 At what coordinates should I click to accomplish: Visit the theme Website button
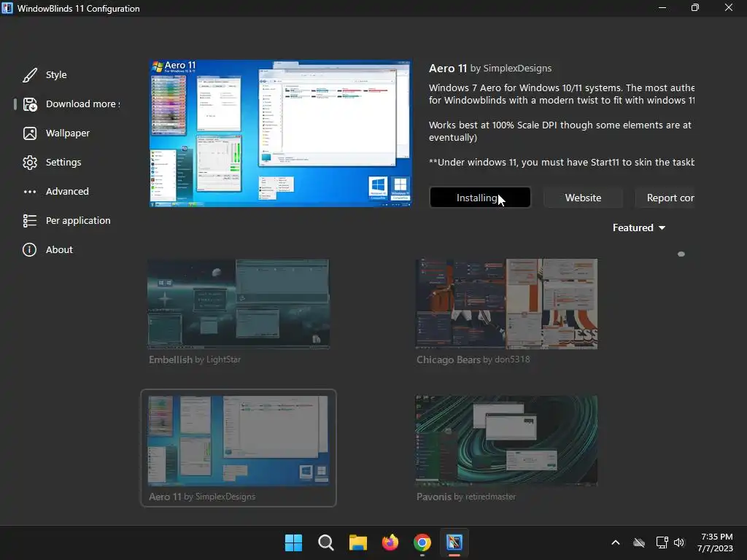[583, 198]
